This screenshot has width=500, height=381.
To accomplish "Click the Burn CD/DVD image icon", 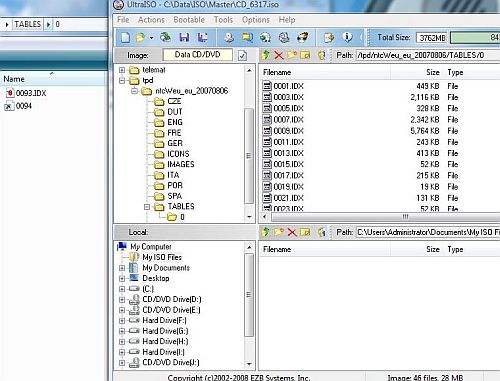I will point(303,37).
